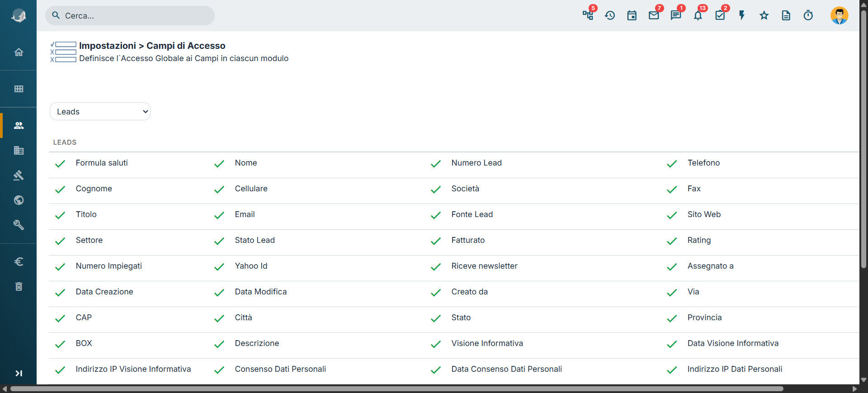Viewport: 868px width, 393px height.
Task: Focus the Cerca search field
Action: [130, 15]
